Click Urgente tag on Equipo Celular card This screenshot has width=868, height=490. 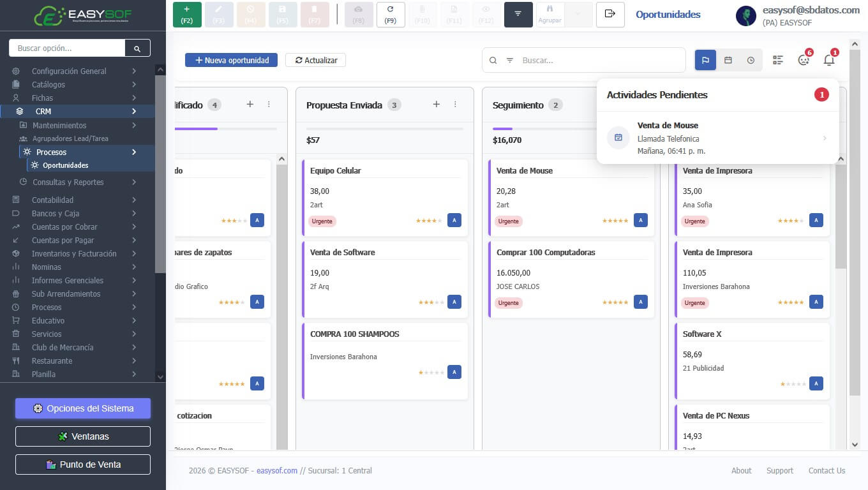322,221
